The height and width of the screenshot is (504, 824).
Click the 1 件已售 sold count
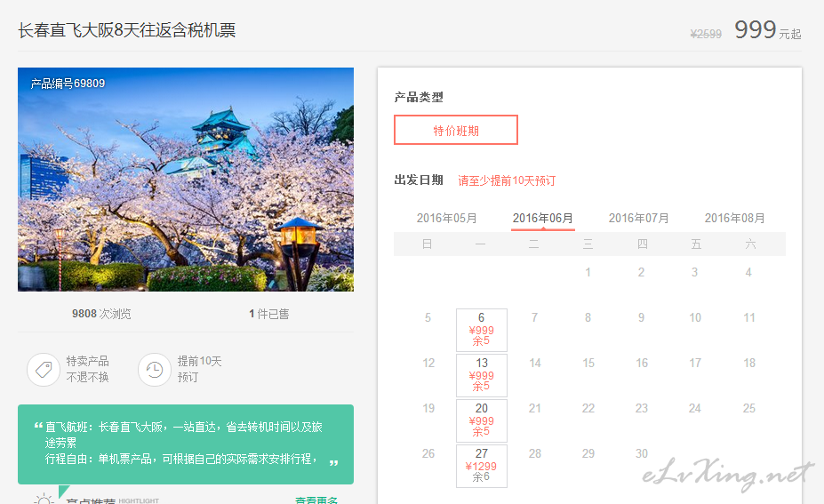click(269, 314)
